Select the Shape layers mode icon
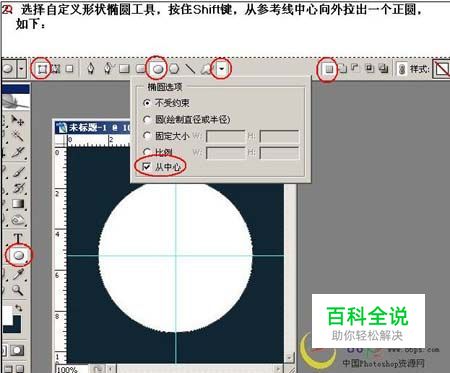 point(41,69)
